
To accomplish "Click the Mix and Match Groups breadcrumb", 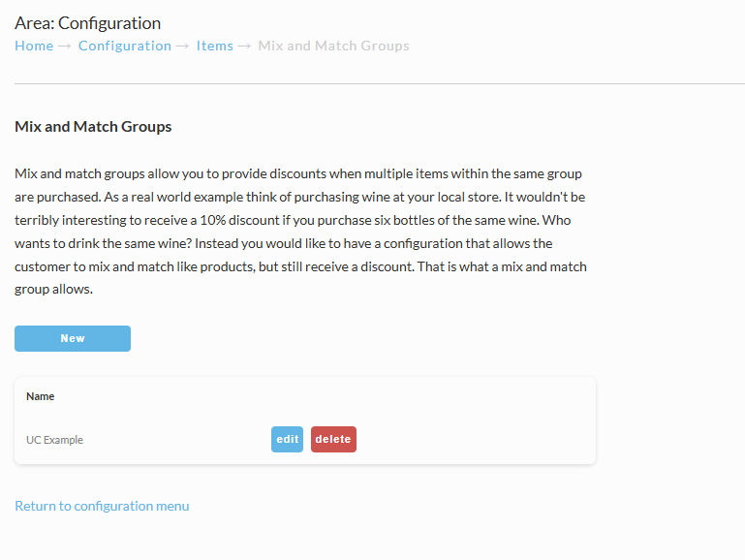I will (333, 47).
